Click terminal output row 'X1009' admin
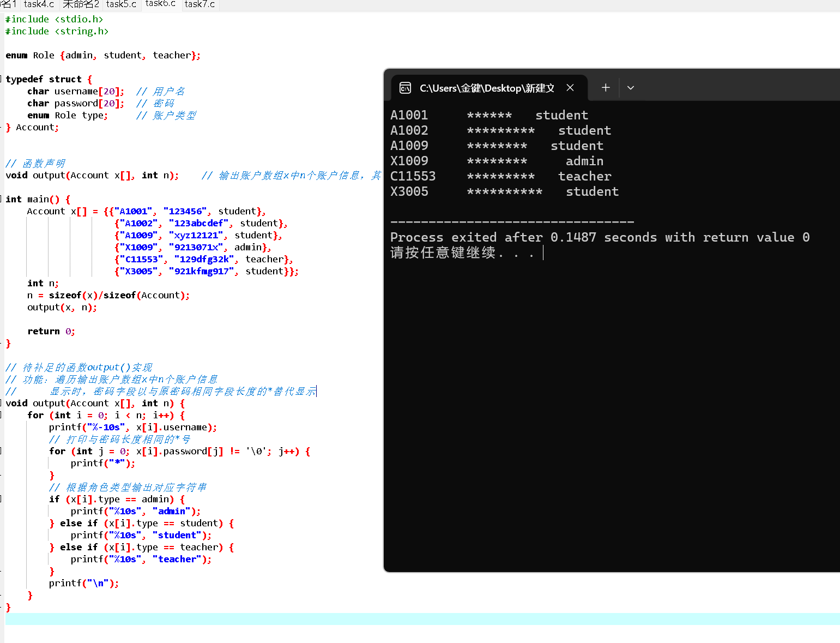This screenshot has height=643, width=840. pos(497,161)
